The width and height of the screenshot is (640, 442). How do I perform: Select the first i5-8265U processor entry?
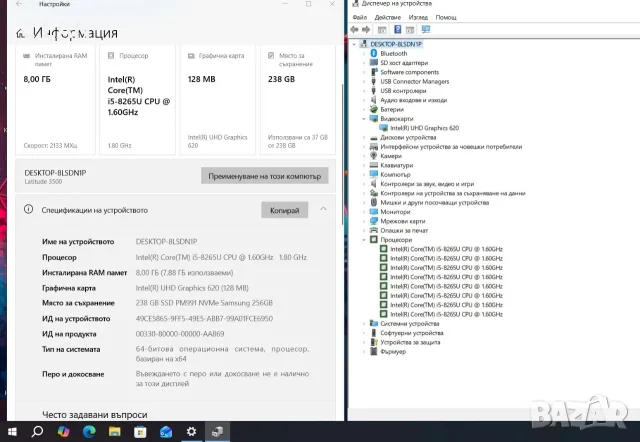[x=446, y=249]
